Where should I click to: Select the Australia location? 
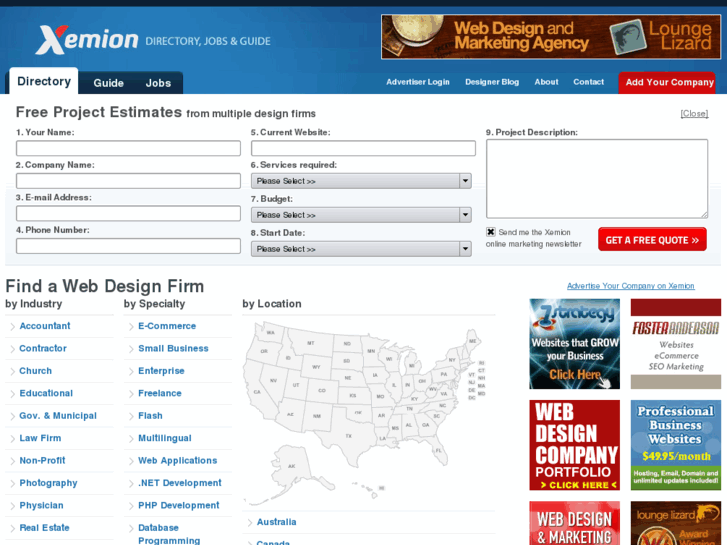tap(276, 522)
